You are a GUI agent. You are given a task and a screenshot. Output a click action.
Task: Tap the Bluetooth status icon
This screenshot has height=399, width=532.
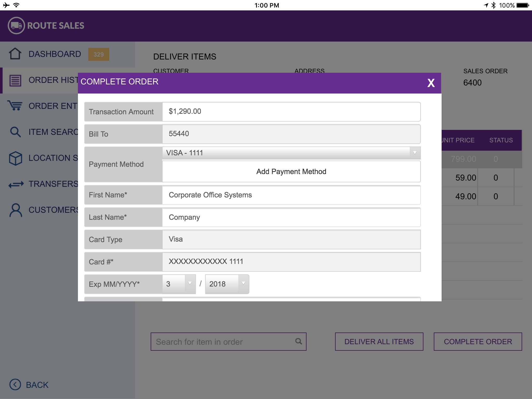point(494,5)
